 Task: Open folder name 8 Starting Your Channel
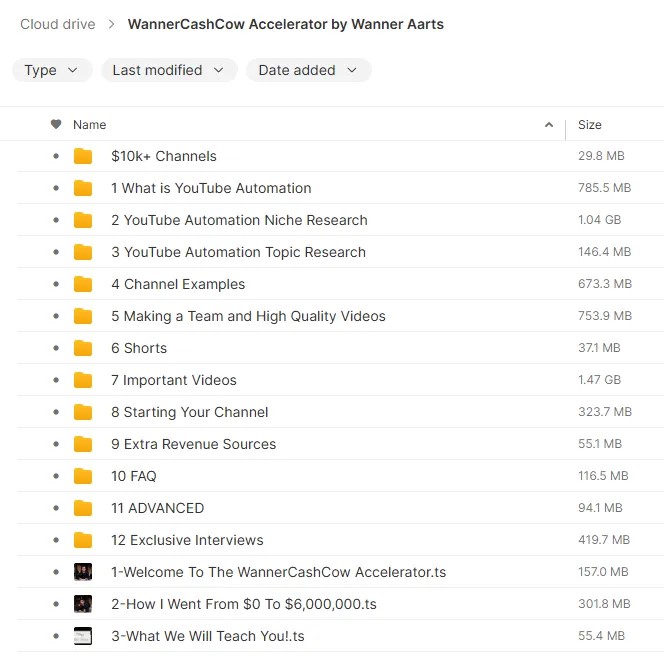click(x=189, y=412)
